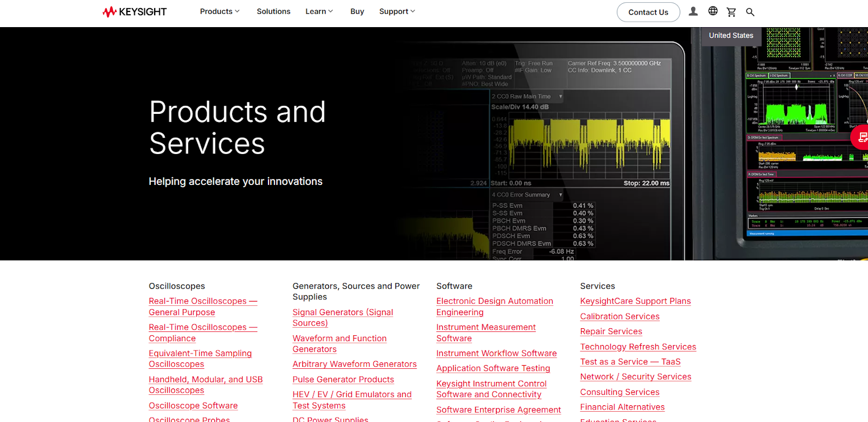The width and height of the screenshot is (868, 422).
Task: Open the Financial Alternatives link
Action: point(622,407)
